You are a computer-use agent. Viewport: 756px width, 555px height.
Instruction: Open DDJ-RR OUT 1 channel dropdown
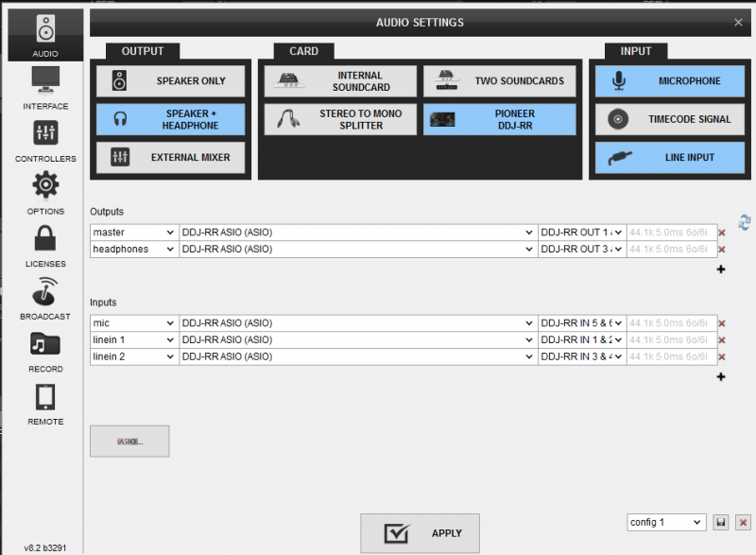coord(582,233)
